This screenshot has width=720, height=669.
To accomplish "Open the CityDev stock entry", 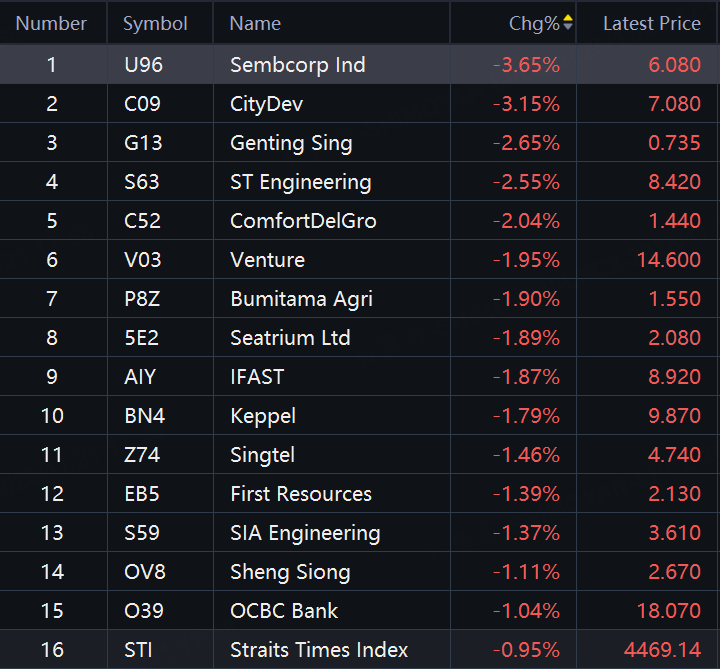I will click(266, 104).
